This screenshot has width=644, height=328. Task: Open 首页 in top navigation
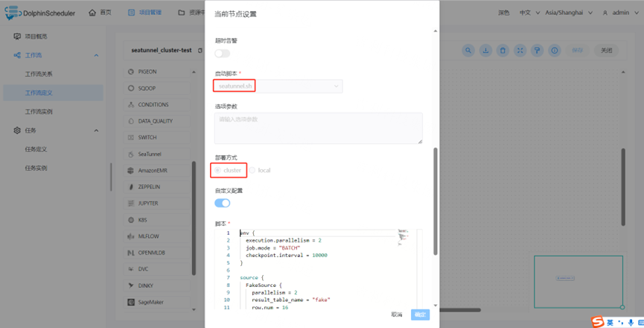100,13
